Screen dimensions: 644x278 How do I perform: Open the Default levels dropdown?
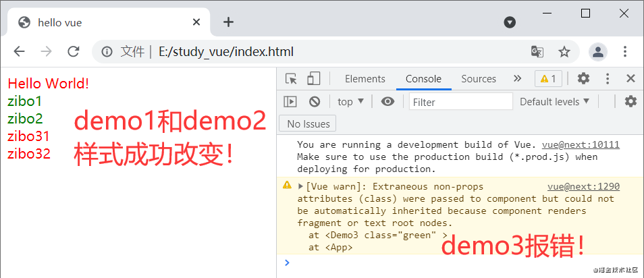pos(554,101)
